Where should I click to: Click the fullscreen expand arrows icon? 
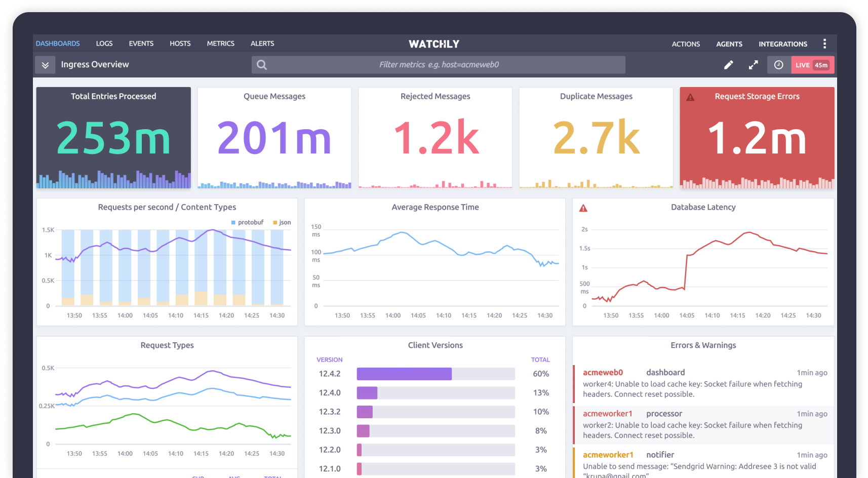[x=754, y=65]
